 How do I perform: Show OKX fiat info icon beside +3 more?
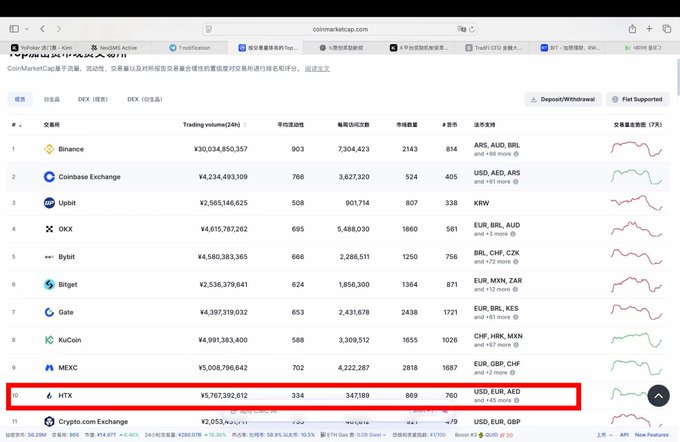(513, 234)
